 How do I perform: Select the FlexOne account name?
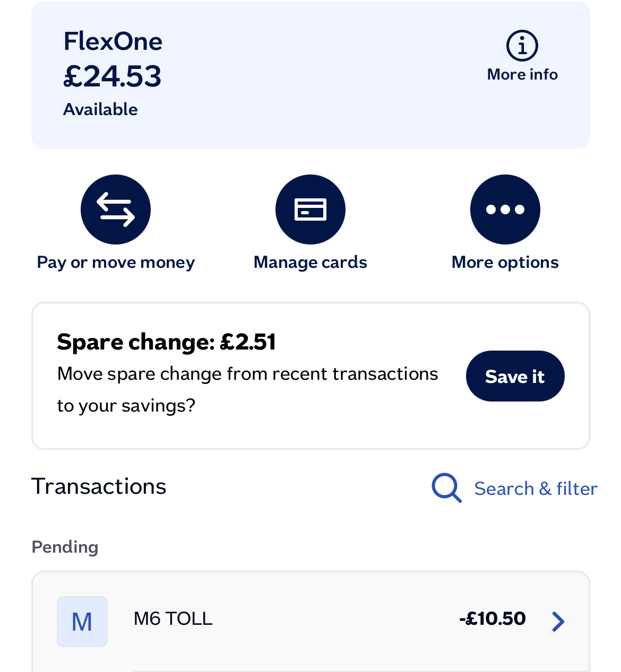[x=113, y=41]
